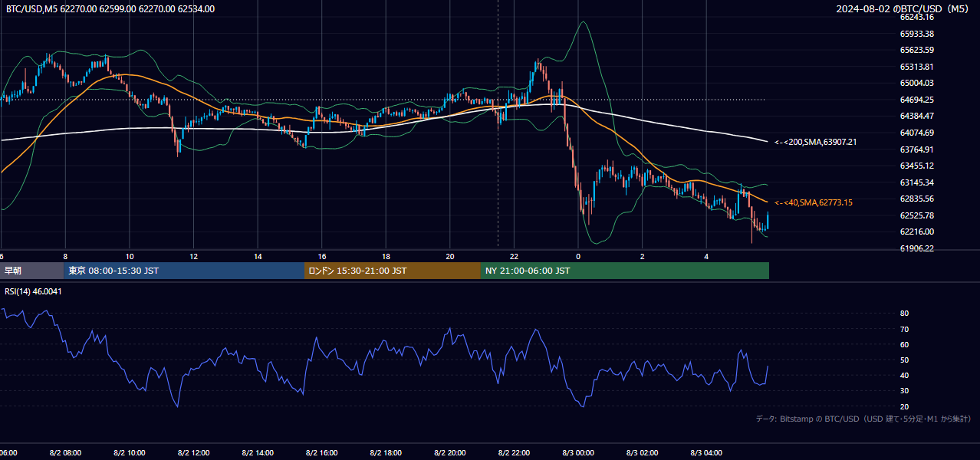This screenshot has width=980, height=460.
Task: Click price axis value 62216.00
Action: coord(916,232)
